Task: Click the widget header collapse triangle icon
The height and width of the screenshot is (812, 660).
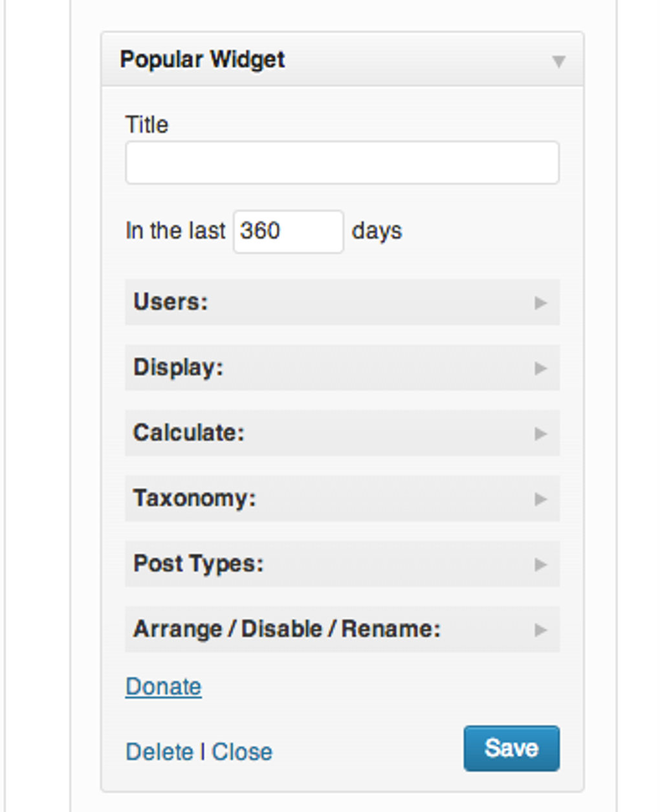Action: pos(559,61)
